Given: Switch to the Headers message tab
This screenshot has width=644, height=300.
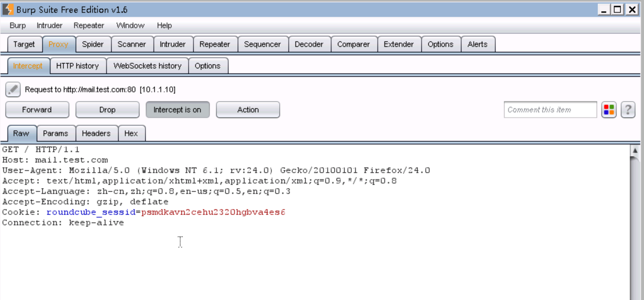Looking at the screenshot, I should coord(96,133).
